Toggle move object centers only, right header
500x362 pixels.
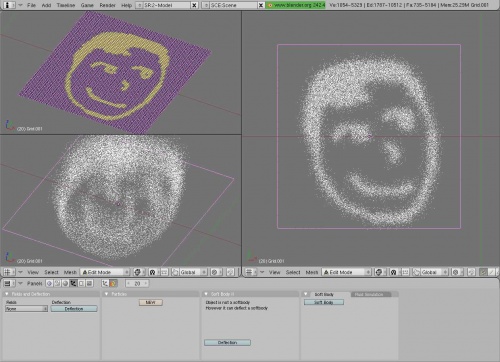(405, 272)
